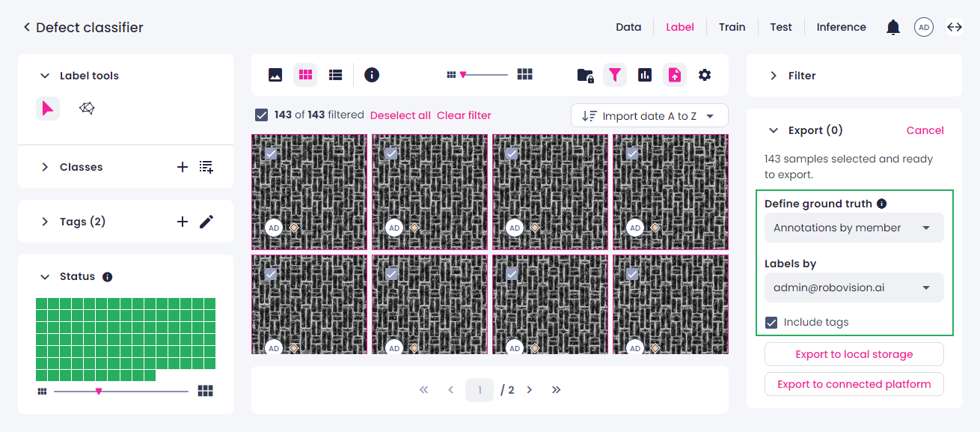Cancel the export
This screenshot has width=980, height=432.
pyautogui.click(x=925, y=130)
